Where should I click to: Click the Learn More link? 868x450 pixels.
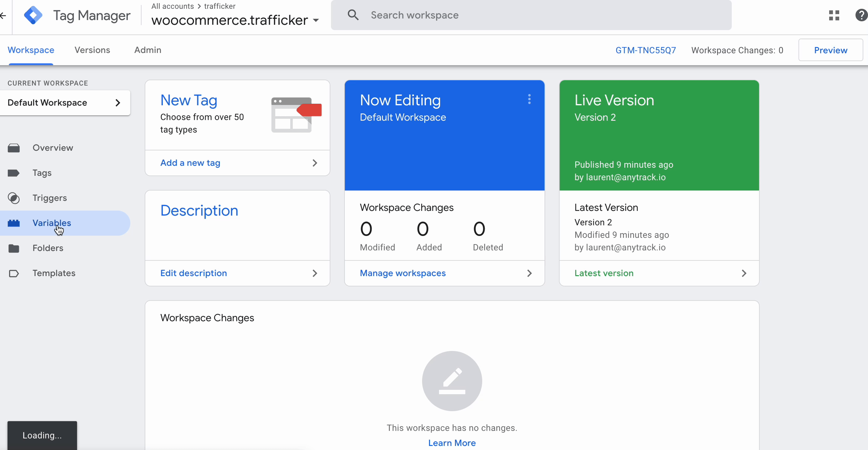click(x=452, y=443)
